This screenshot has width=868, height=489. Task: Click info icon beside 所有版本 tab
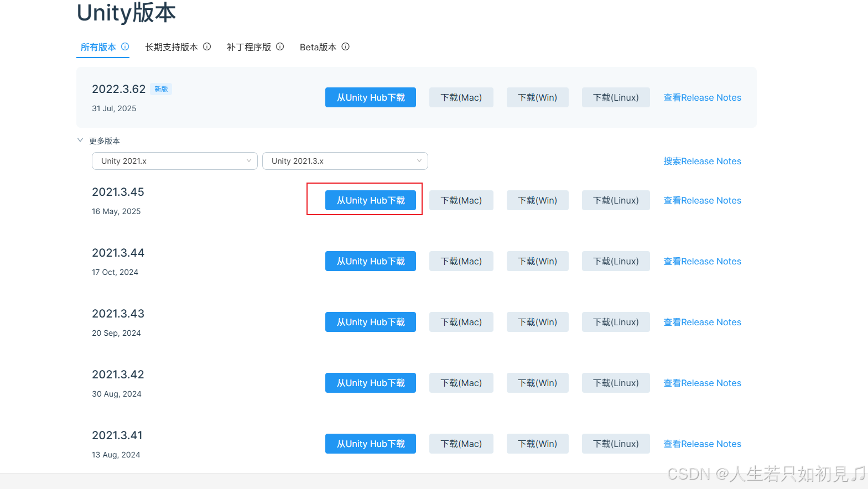tap(125, 46)
